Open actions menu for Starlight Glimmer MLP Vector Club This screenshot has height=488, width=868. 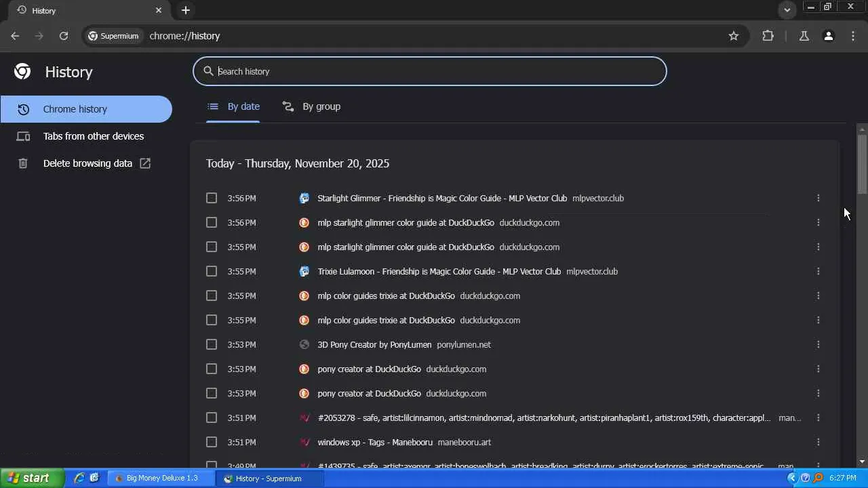818,199
